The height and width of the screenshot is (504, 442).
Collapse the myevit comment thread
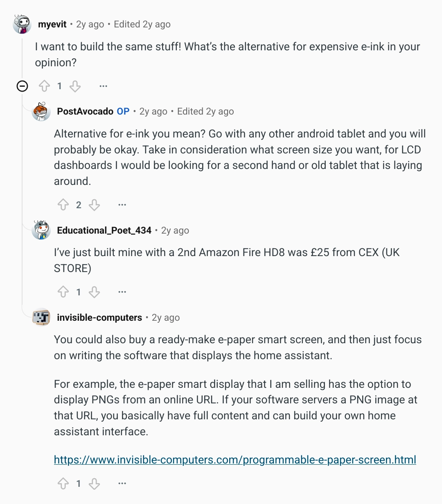[22, 86]
